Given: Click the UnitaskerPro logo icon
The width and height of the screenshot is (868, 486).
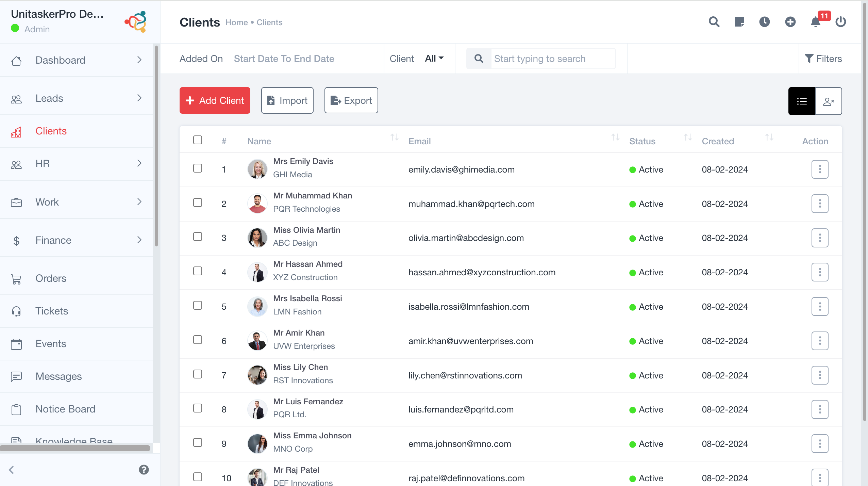Looking at the screenshot, I should pyautogui.click(x=136, y=22).
